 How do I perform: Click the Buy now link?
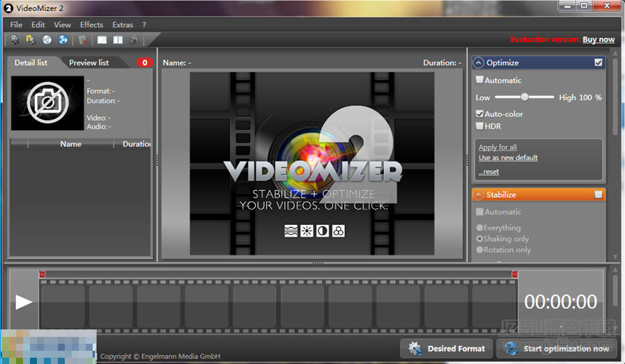[599, 40]
